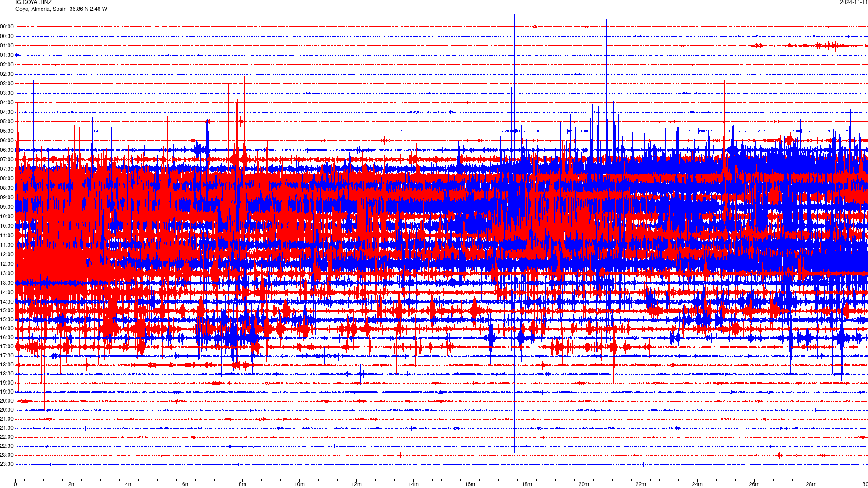This screenshot has height=488, width=868.
Task: Click the date label 2024-11-11
Action: tap(854, 2)
